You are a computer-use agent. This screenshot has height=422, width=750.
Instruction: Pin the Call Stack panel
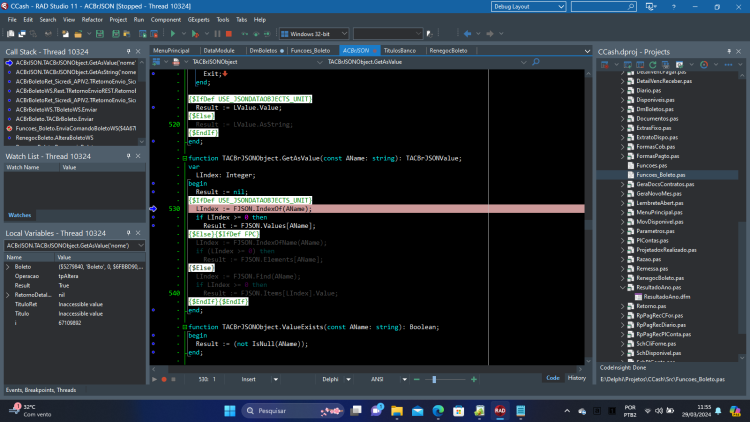[x=128, y=51]
